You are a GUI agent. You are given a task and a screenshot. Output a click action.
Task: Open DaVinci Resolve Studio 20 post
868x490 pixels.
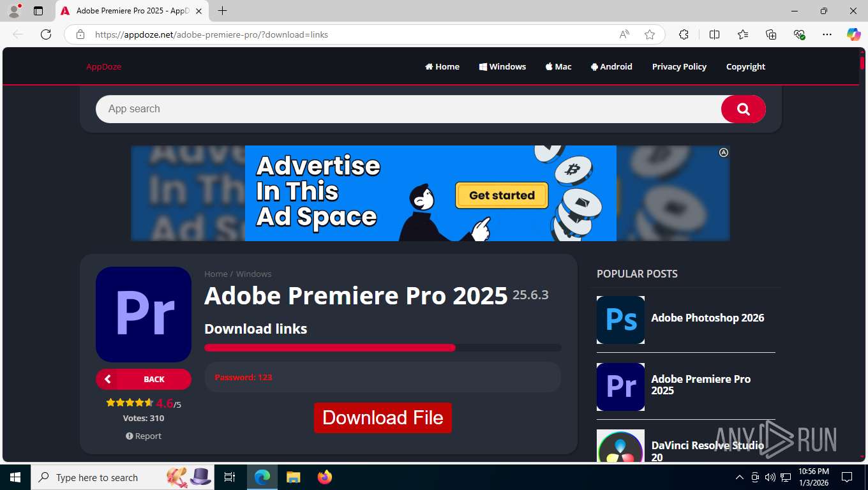point(707,451)
